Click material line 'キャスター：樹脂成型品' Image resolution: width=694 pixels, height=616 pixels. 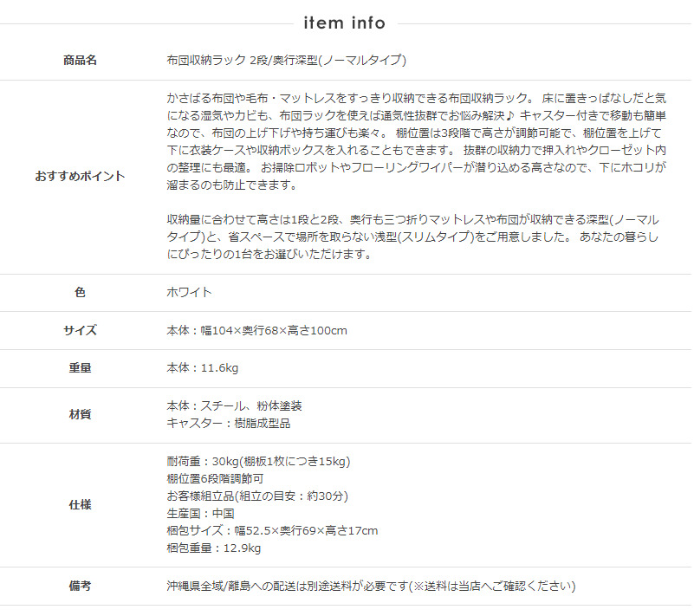point(229,423)
